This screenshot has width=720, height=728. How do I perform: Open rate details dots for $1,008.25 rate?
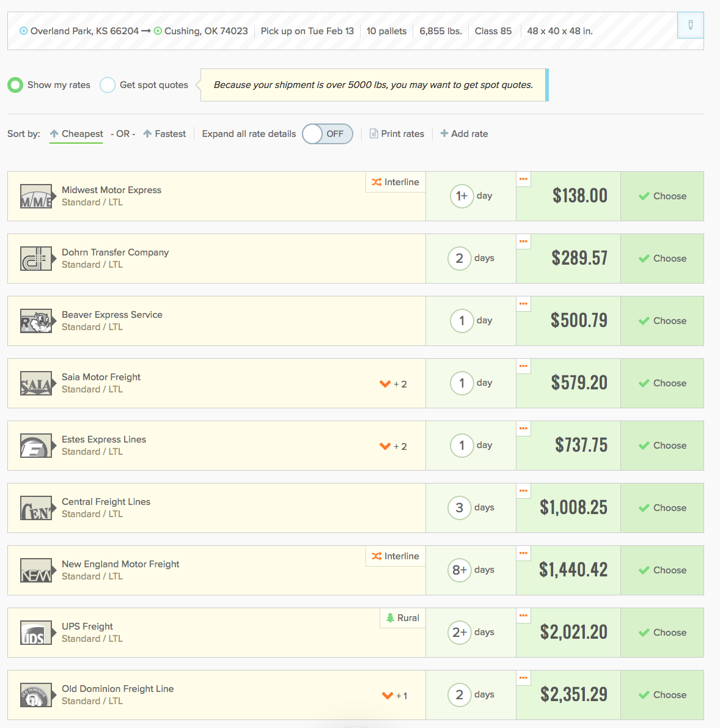coord(524,491)
